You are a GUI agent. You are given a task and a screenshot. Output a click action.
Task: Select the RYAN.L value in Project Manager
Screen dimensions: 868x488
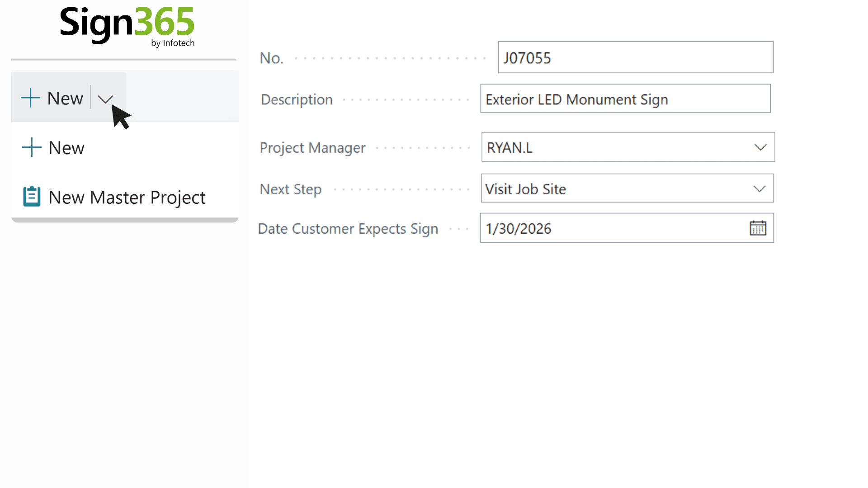point(509,148)
